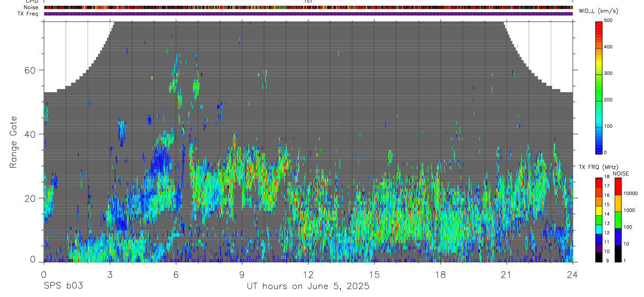Click the green swatch in NOISE legend
The height and width of the screenshot is (297, 644).
point(617,220)
